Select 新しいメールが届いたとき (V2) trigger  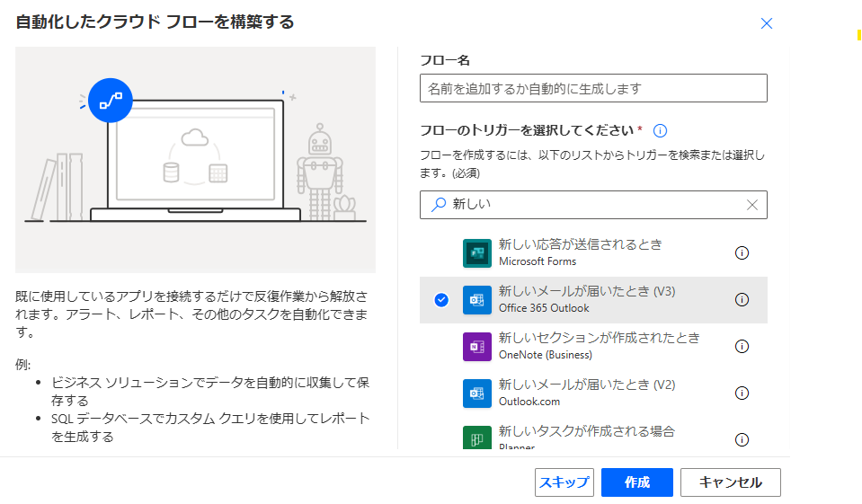pos(594,393)
